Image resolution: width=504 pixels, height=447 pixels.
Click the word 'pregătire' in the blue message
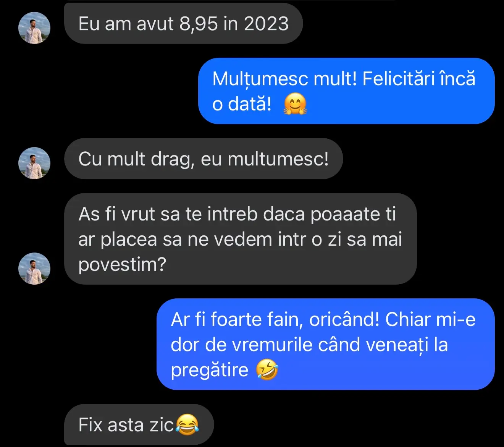tap(210, 370)
